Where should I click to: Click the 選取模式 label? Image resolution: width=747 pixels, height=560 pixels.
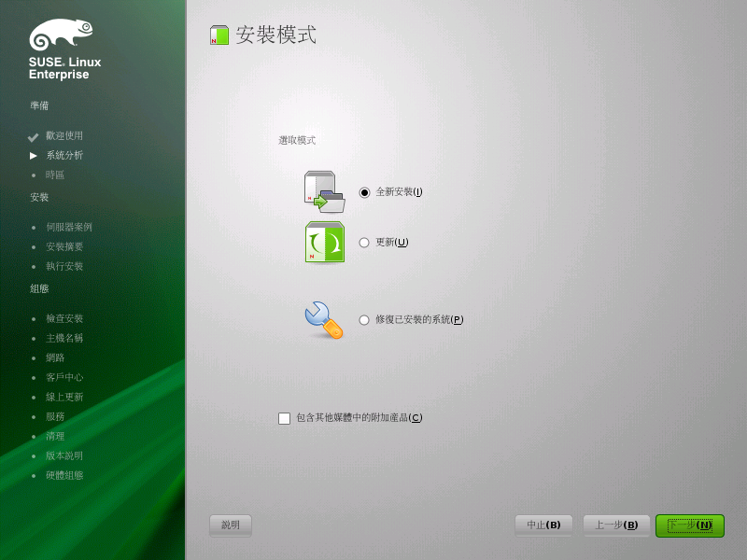[x=297, y=141]
